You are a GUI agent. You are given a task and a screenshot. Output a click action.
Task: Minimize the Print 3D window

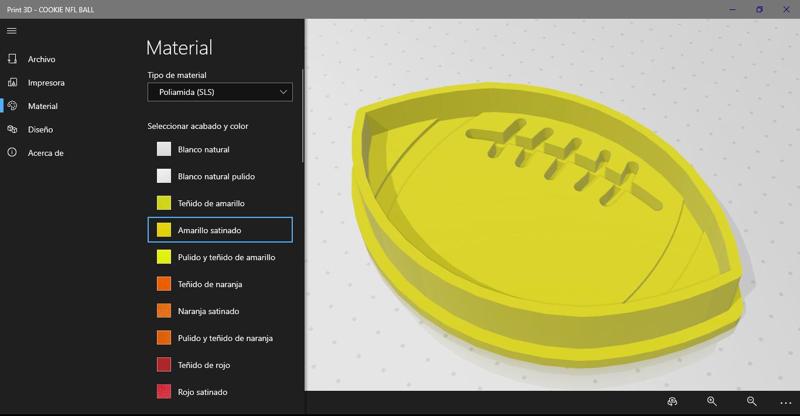[733, 9]
